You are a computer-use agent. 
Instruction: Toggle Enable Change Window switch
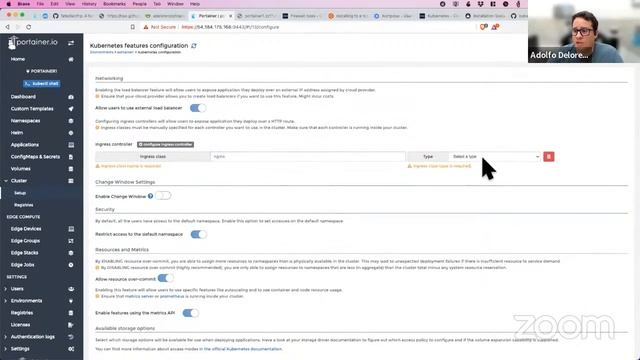click(163, 196)
